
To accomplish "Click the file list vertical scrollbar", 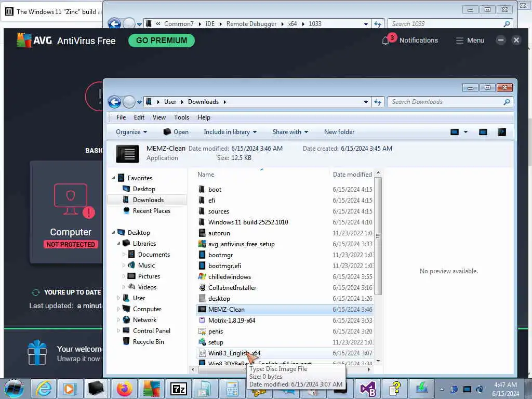I will (x=378, y=236).
